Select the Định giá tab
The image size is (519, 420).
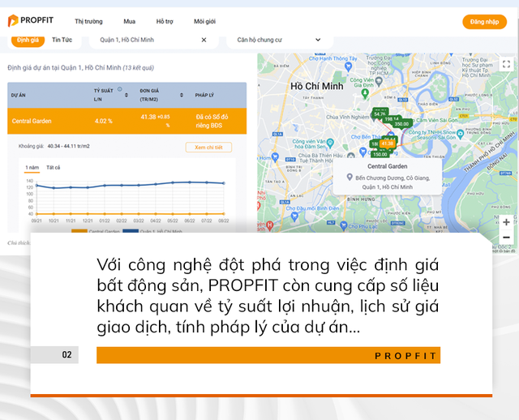pyautogui.click(x=28, y=40)
